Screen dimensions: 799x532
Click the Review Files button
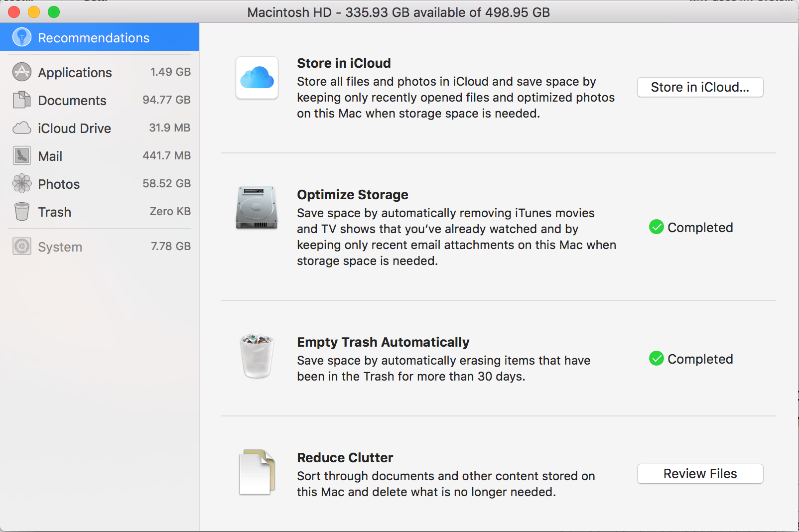pos(699,474)
